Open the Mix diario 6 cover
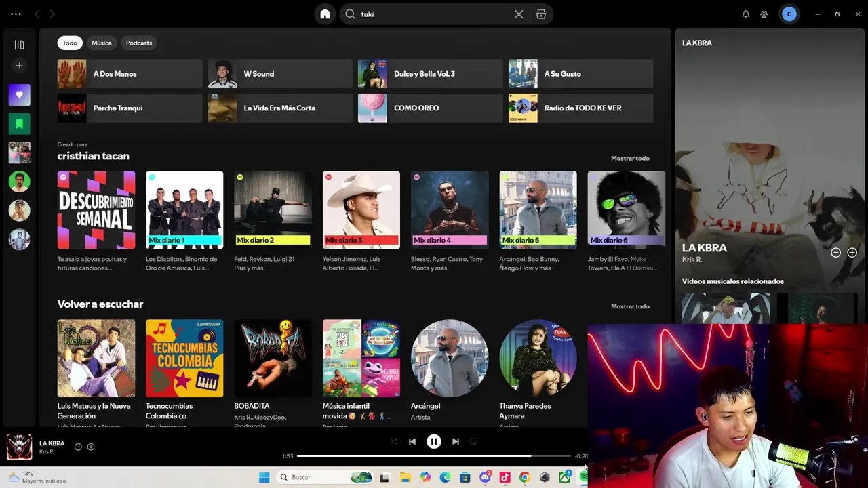 (x=627, y=210)
